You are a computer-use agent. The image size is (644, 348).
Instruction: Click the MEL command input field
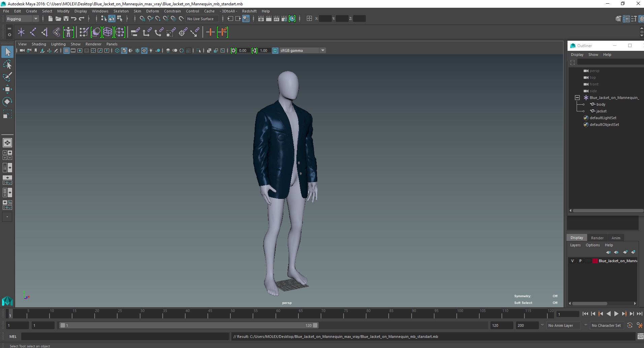(x=125, y=337)
